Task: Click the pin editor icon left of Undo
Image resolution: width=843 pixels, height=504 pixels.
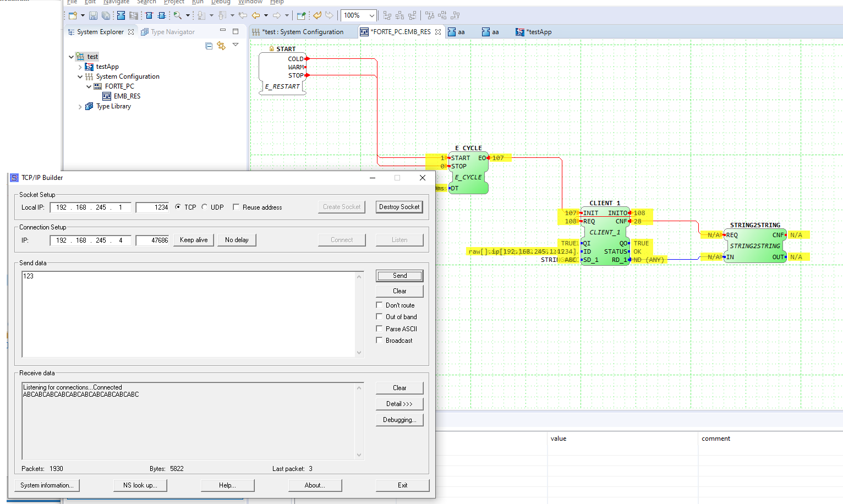Action: (301, 15)
